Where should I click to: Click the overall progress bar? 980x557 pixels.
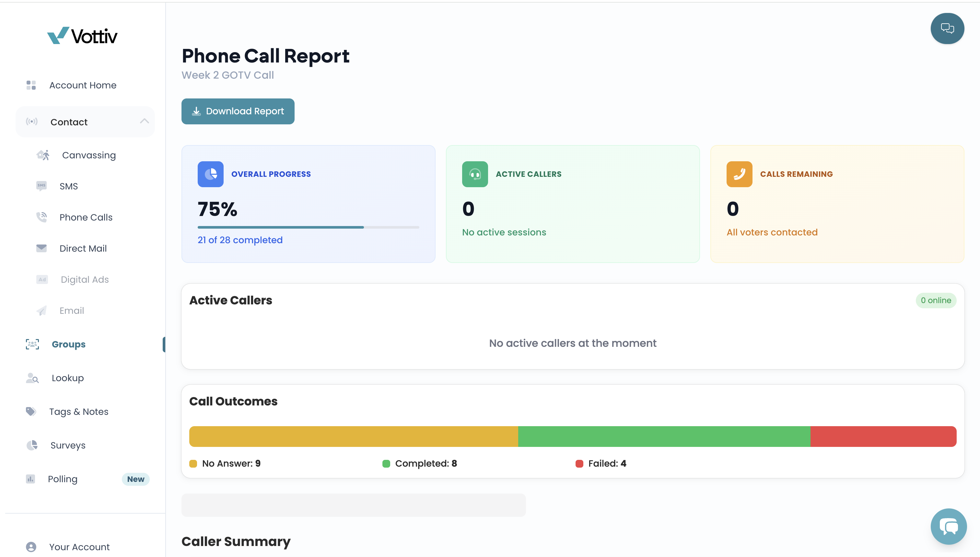pos(308,227)
